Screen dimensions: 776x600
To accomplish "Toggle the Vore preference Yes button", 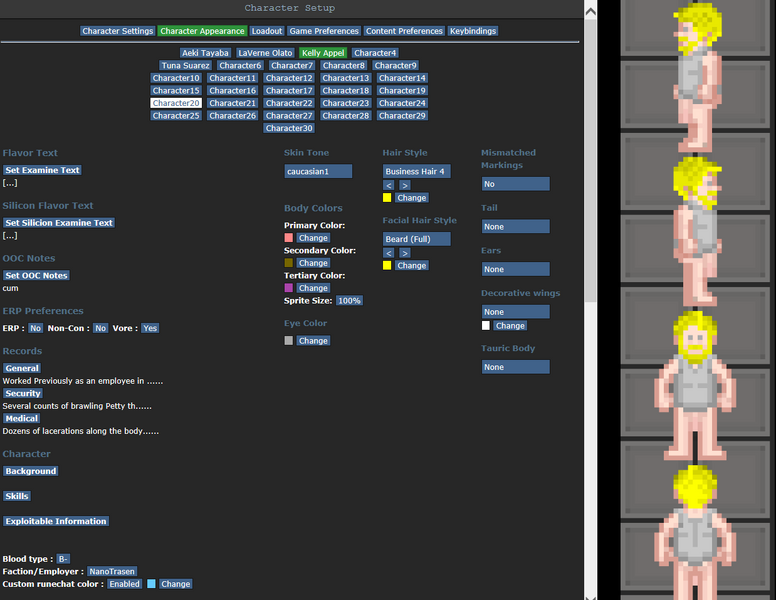I will (x=149, y=328).
